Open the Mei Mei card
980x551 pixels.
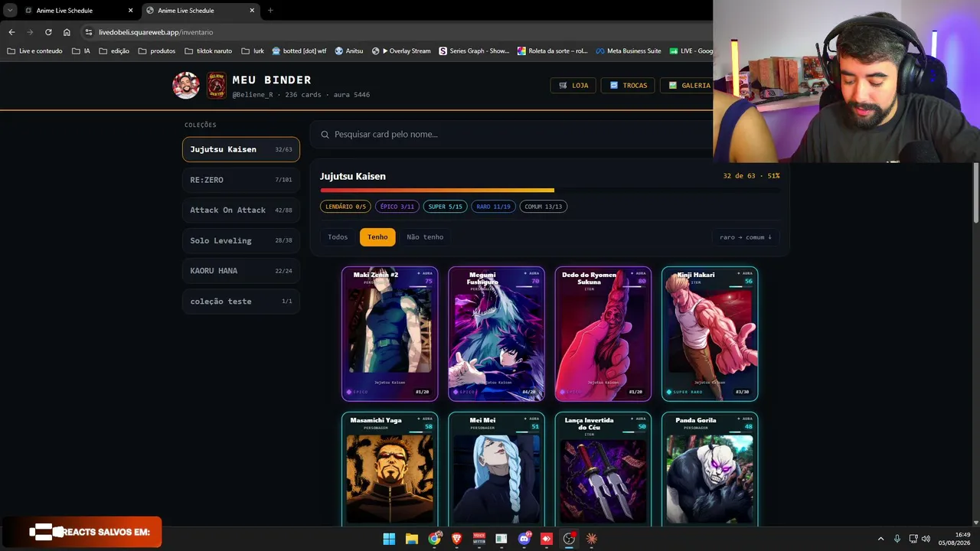click(x=496, y=469)
